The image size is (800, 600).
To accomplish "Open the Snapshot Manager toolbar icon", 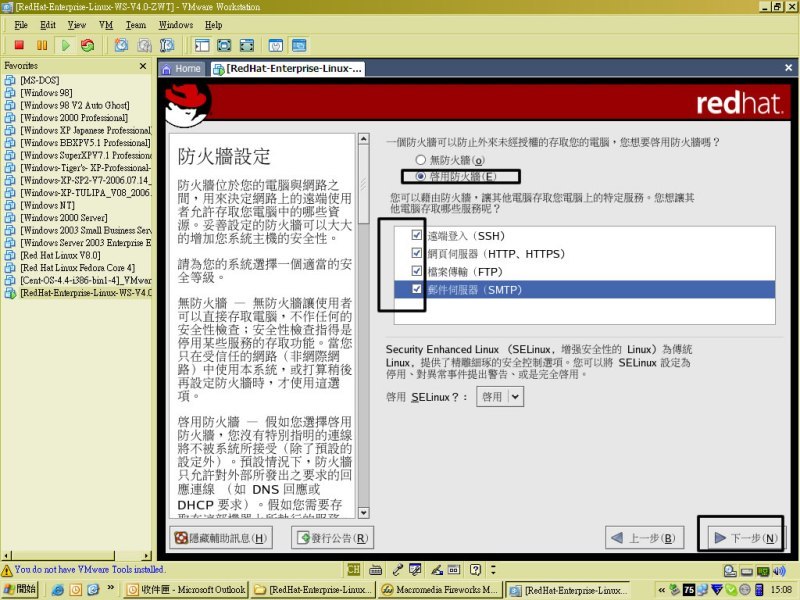I will click(x=167, y=45).
